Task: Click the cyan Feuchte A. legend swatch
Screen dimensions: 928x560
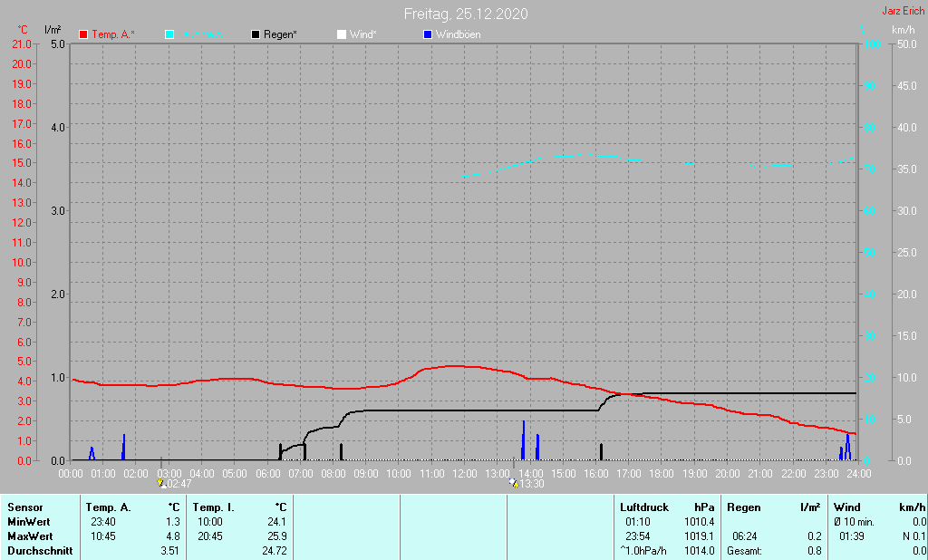Action: [169, 34]
